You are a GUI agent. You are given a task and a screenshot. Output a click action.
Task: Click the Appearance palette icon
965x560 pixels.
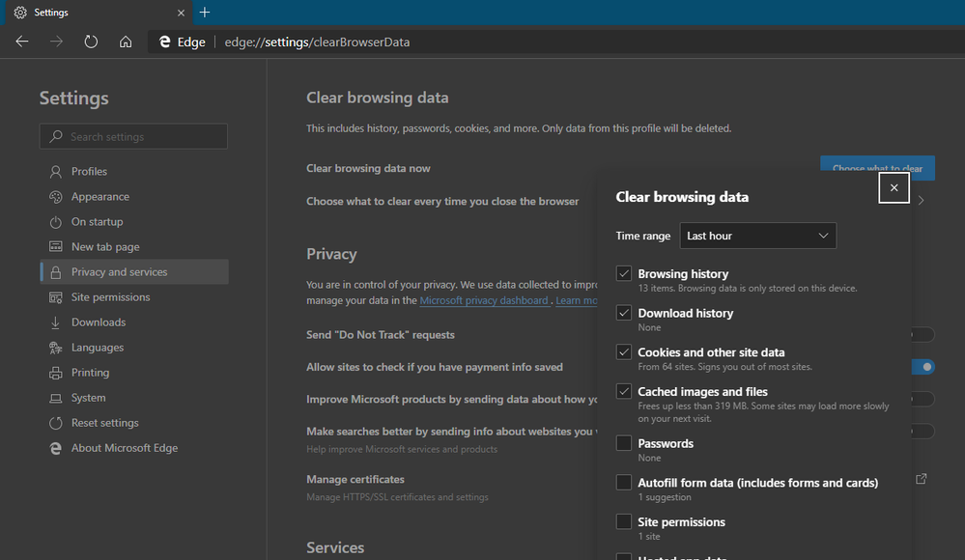[x=55, y=197]
